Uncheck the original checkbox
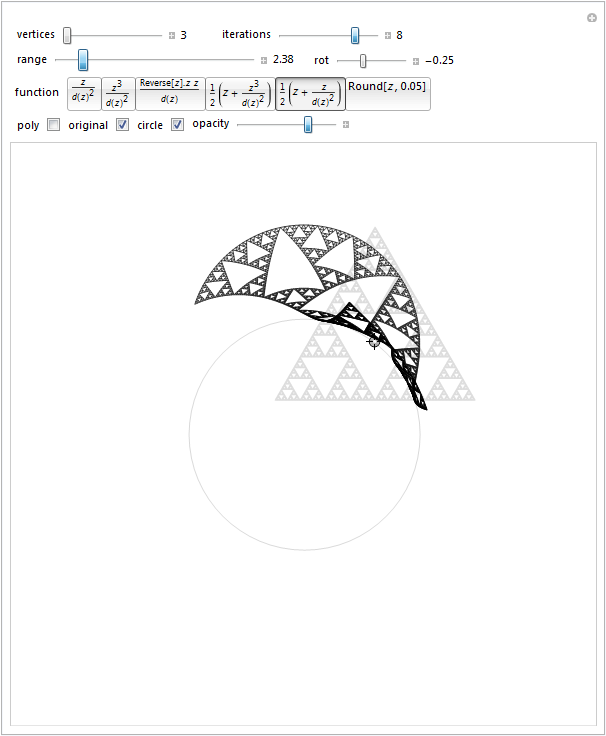Image resolution: width=606 pixels, height=736 pixels. tap(122, 125)
